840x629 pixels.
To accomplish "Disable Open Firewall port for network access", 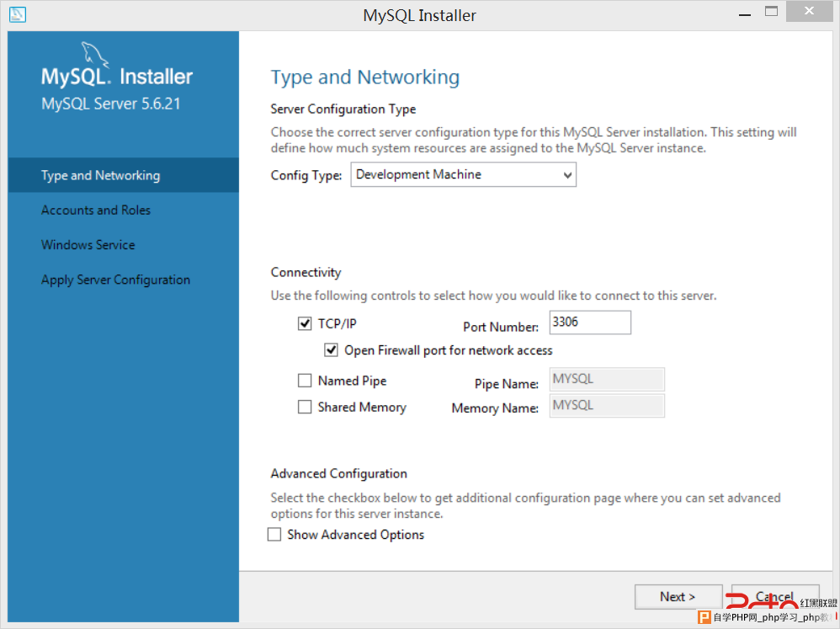I will [331, 350].
